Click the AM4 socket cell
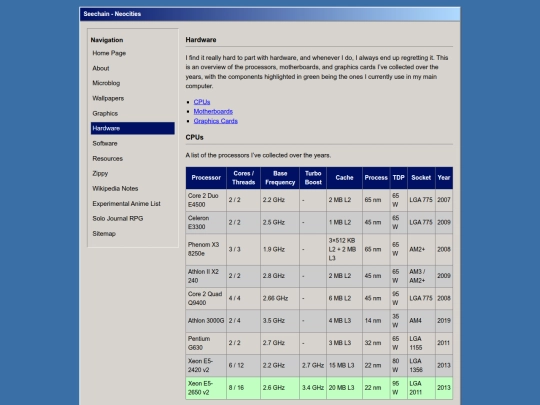Screen dimensions: 540x405 (x=421, y=321)
